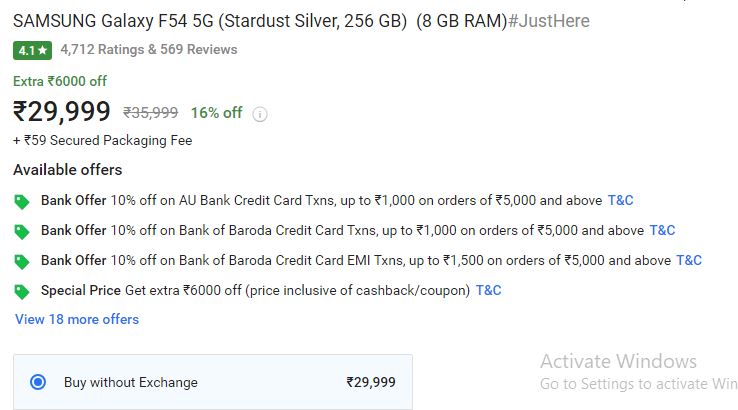Click tag icon of Baroda Credit Card Txns offer

point(22,232)
